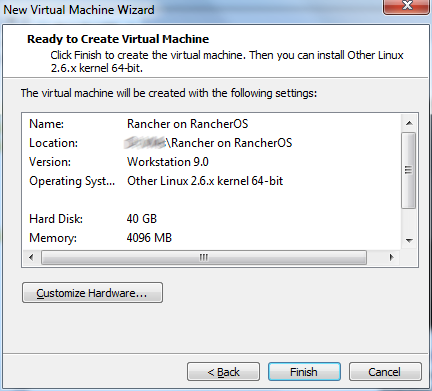The height and width of the screenshot is (391, 432).
Task: Close the wizard with the X button
Action: click(x=407, y=7)
